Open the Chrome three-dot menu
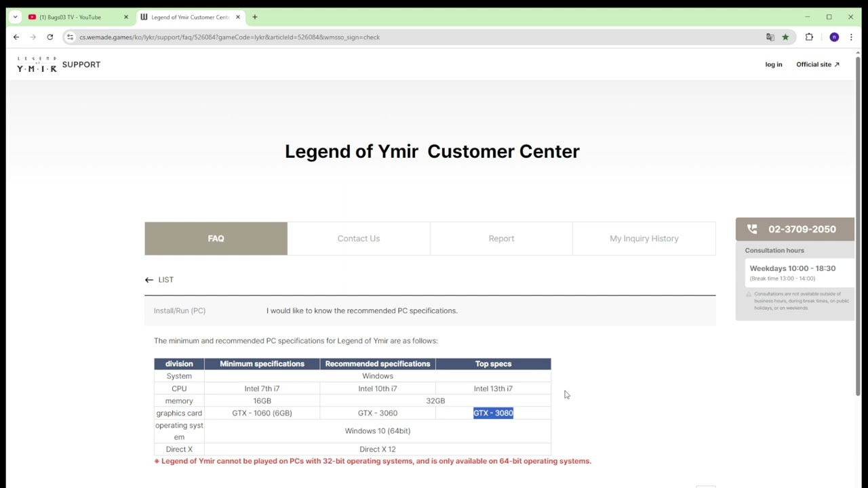The height and width of the screenshot is (488, 868). [x=851, y=37]
